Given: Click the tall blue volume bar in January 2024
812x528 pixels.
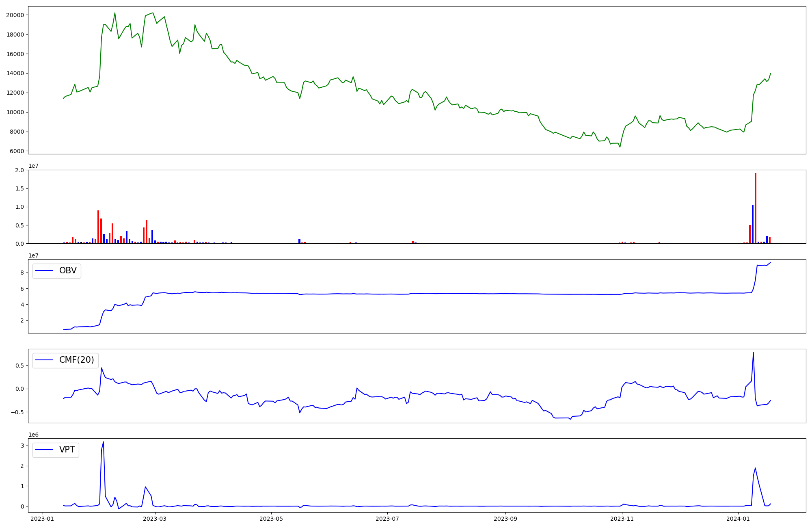Looking at the screenshot, I should point(753,224).
